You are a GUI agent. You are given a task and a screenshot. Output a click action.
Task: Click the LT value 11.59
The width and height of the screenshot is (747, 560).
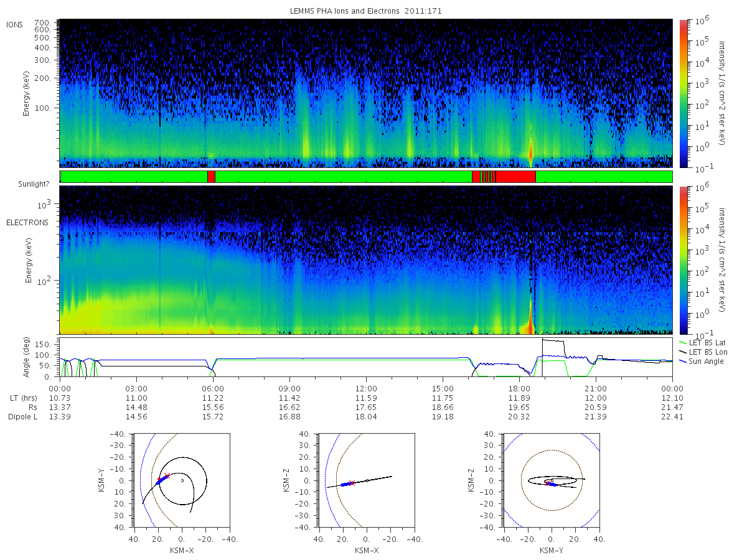pos(366,398)
